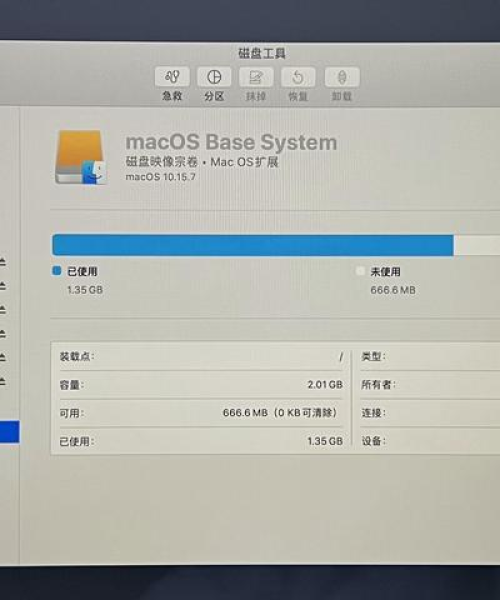Viewport: 500px width, 600px height.
Task: Select the highlighted blue sidebar item
Action: [x=10, y=432]
